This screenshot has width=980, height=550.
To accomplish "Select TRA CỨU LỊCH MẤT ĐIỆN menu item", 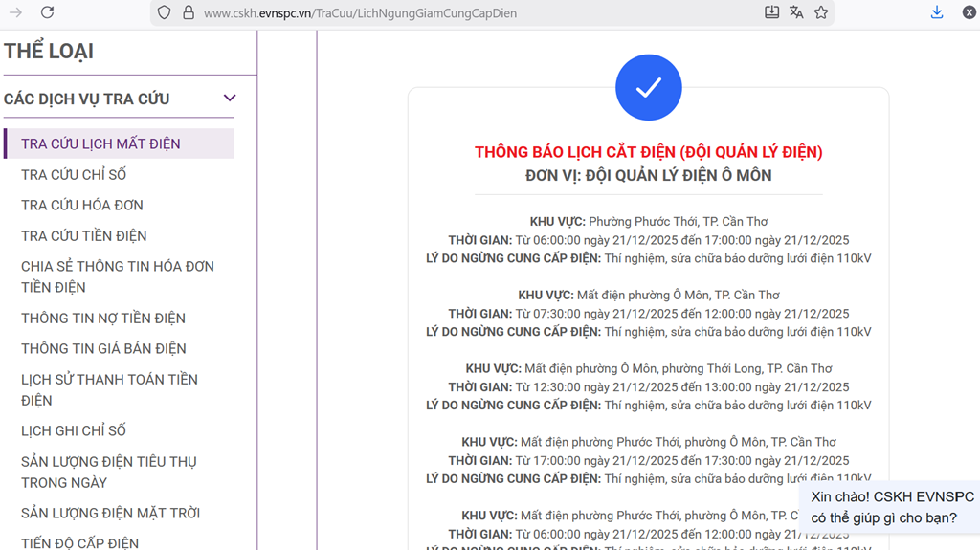I will pyautogui.click(x=100, y=143).
